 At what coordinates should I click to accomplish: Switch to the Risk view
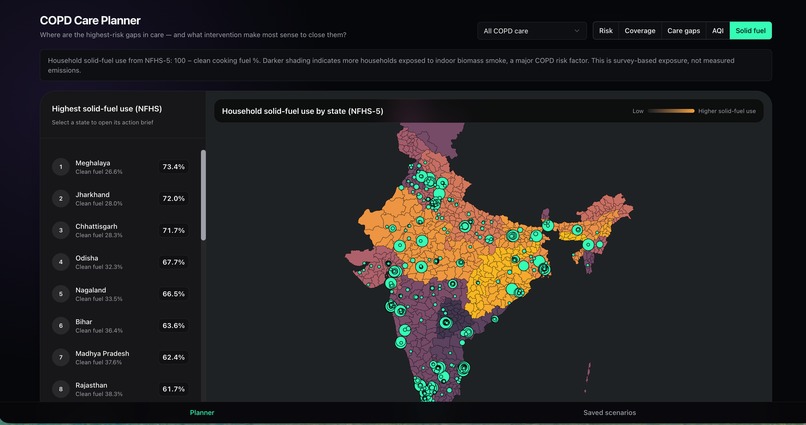pos(606,31)
